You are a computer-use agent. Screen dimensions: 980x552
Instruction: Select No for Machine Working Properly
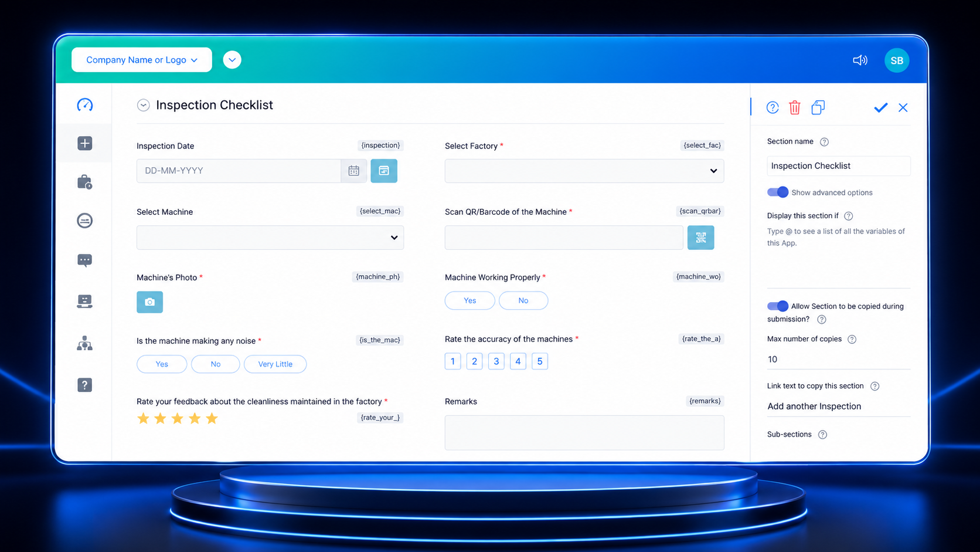coord(523,300)
